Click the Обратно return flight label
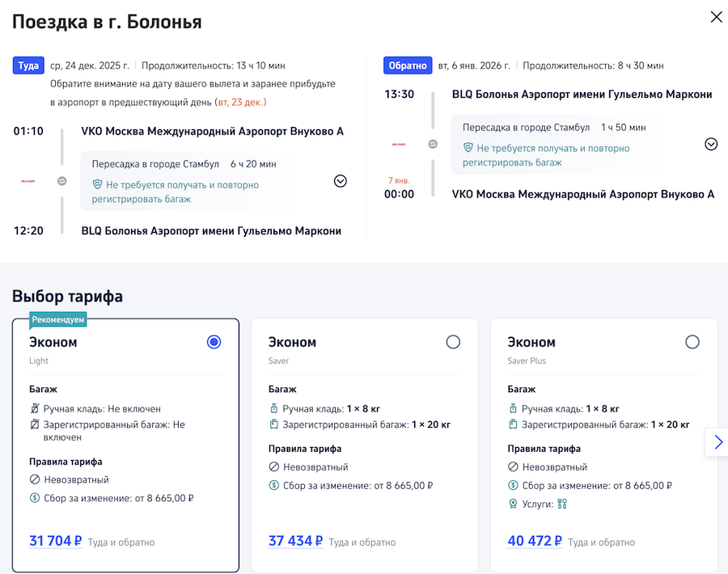 point(408,65)
